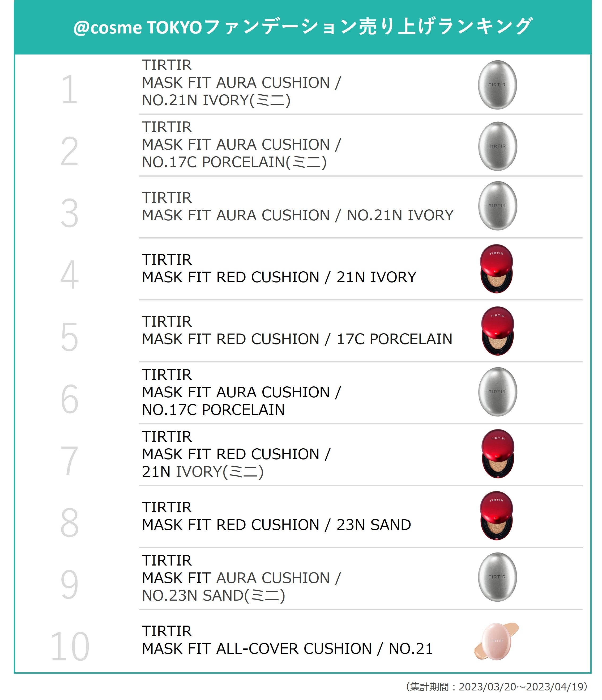602x700 pixels.
Task: Open the rank 1 product name NO.21N IVORY(ミニ)
Action: 216,100
